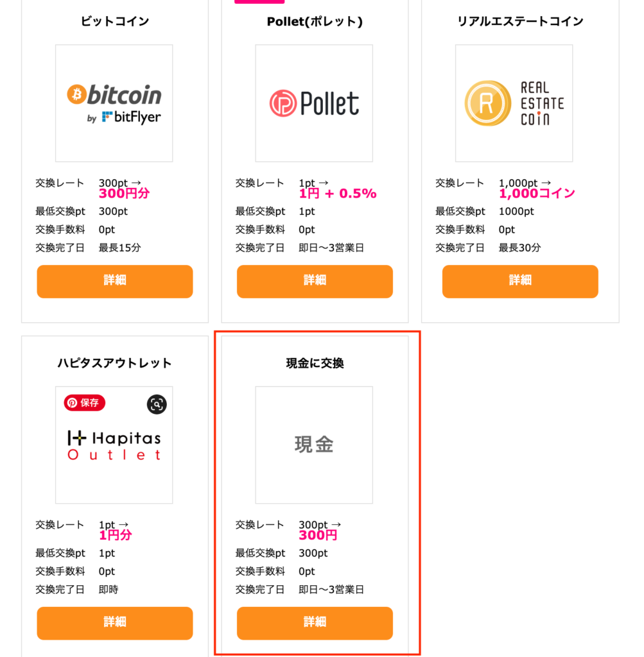Click the visual search lens icon
644x657 pixels.
tap(157, 404)
